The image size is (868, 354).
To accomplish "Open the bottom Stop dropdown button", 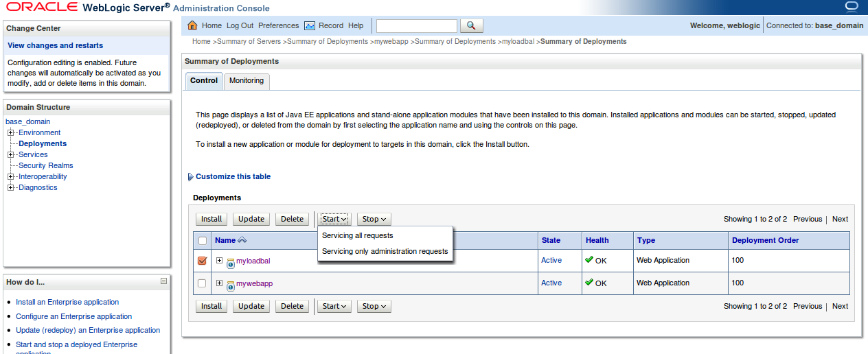I will tap(374, 306).
